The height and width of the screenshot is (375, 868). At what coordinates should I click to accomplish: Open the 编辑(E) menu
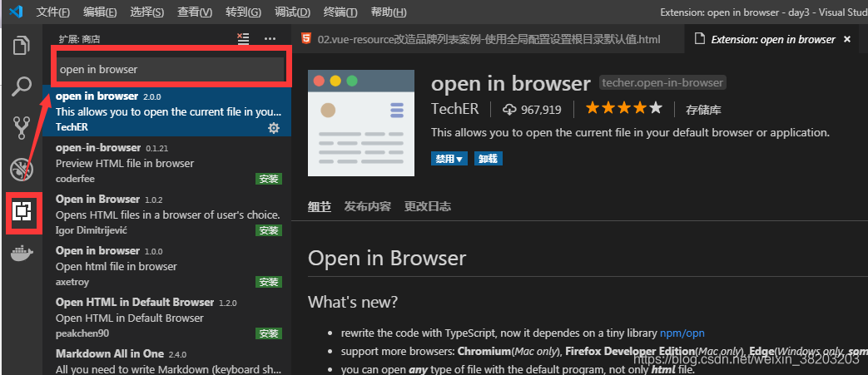(100, 12)
